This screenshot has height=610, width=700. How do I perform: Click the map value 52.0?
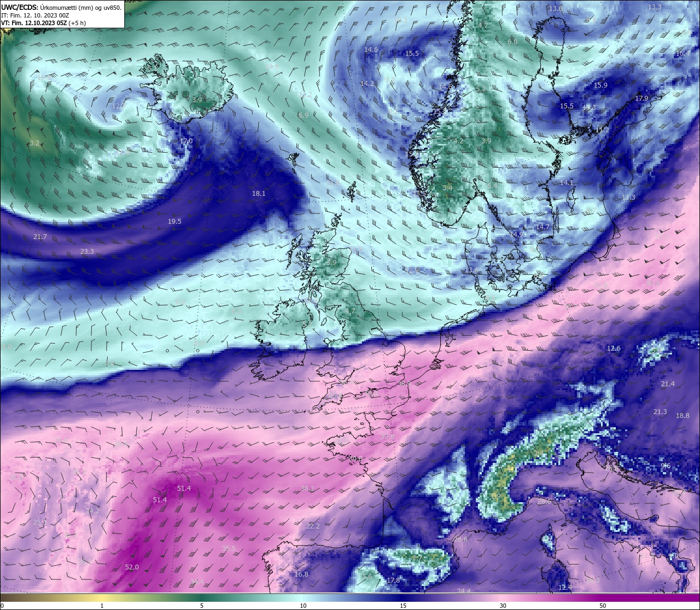132,567
